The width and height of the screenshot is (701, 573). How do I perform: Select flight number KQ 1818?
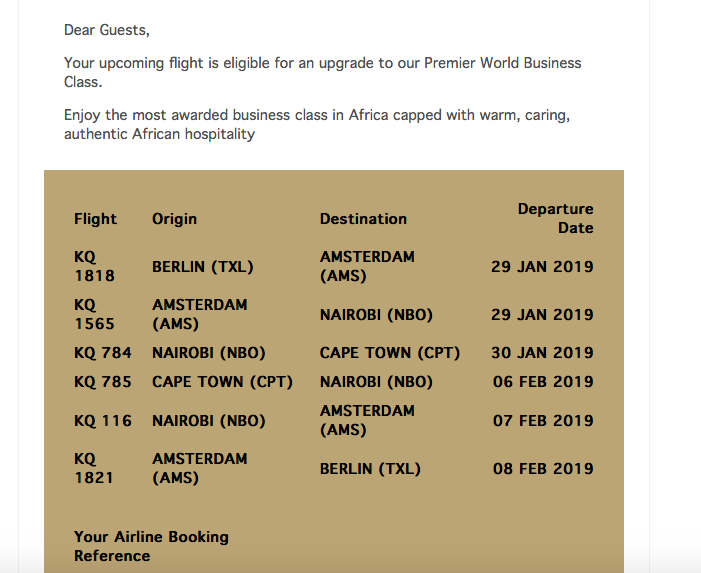click(94, 266)
